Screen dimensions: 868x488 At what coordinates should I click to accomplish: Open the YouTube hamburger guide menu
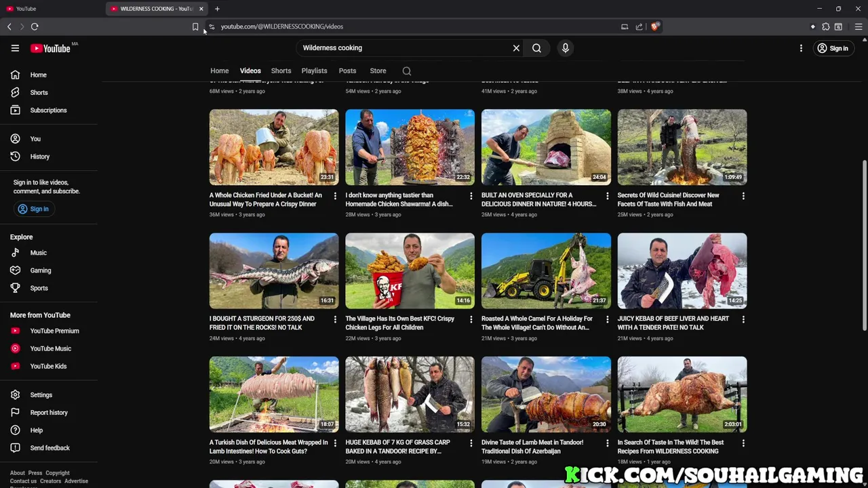coord(15,48)
